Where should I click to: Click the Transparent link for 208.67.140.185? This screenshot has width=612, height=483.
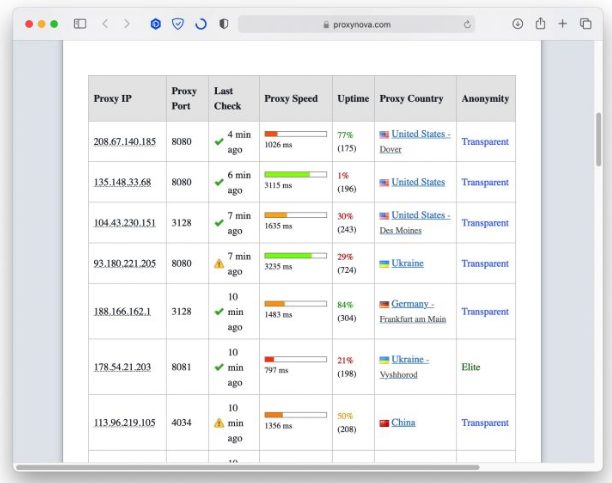(485, 141)
